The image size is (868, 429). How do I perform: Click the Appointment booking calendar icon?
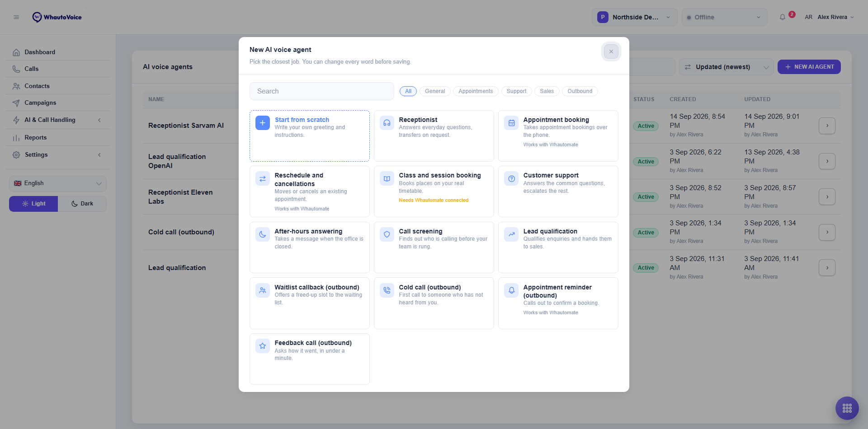pos(511,123)
